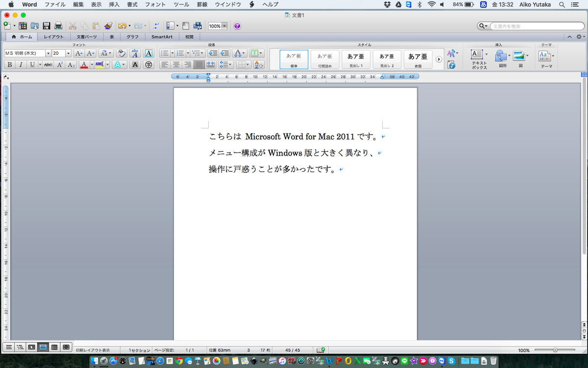Open the Change Case Aa dropdown

click(x=106, y=53)
